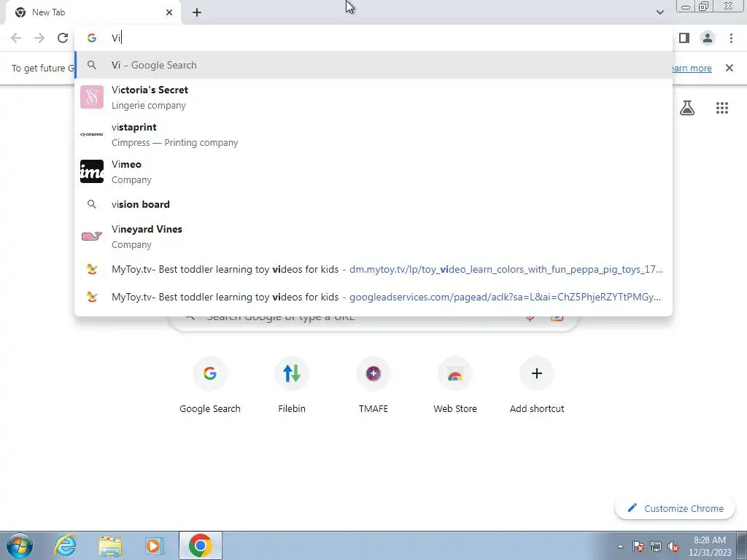747x560 pixels.
Task: Open the side panel icon
Action: click(684, 38)
